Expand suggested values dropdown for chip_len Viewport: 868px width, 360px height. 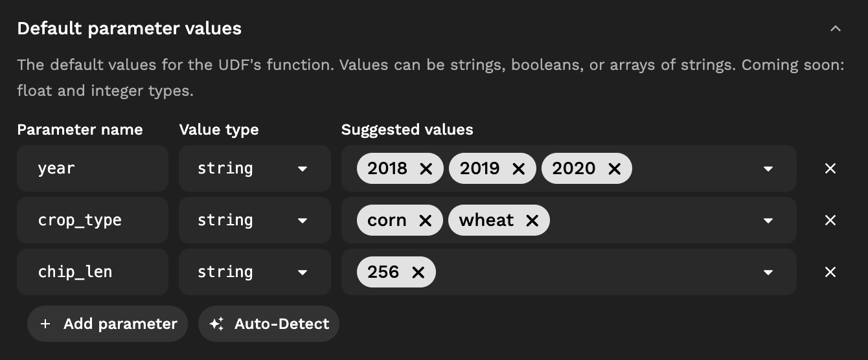click(x=768, y=273)
